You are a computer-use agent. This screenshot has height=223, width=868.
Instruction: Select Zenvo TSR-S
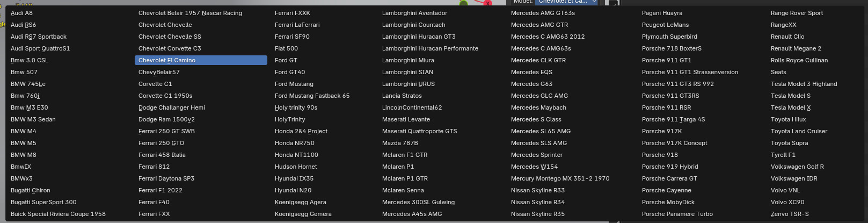point(790,214)
